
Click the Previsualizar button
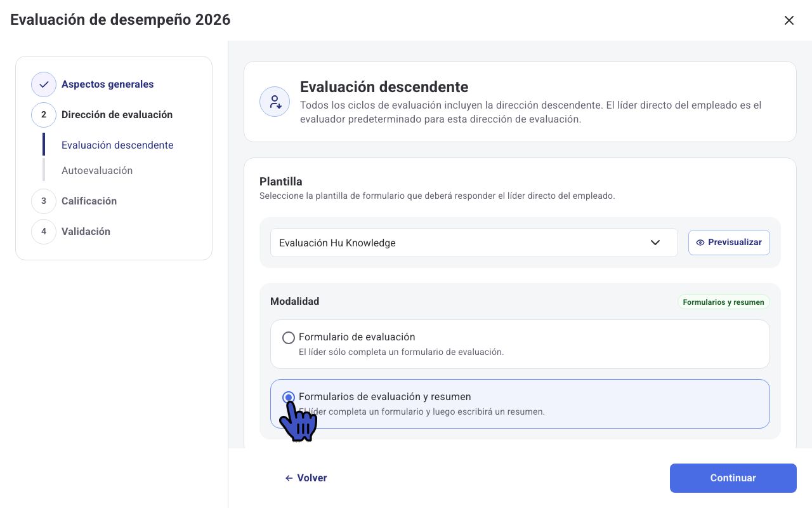pyautogui.click(x=729, y=243)
